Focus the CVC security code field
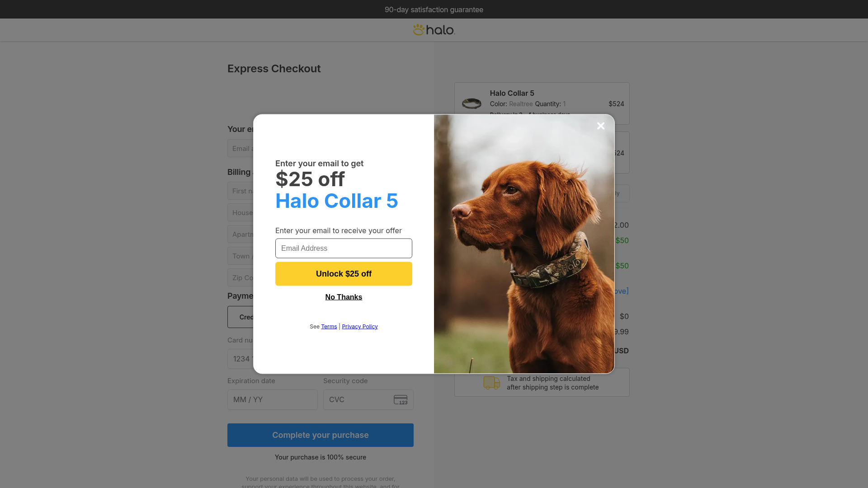This screenshot has width=868, height=488. (x=368, y=400)
